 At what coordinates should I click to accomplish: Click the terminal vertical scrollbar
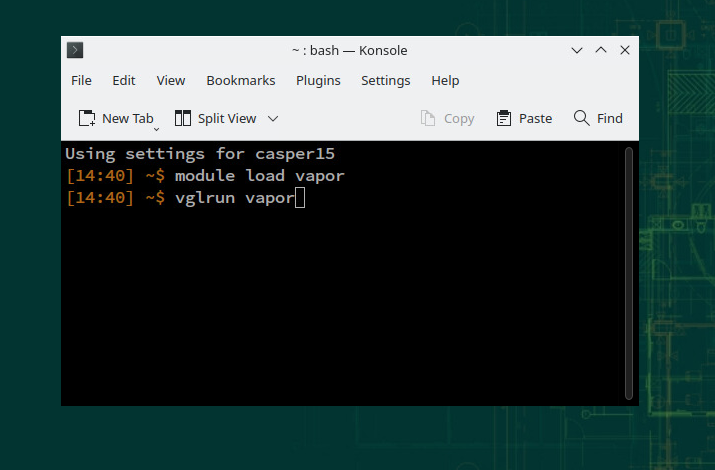click(628, 272)
